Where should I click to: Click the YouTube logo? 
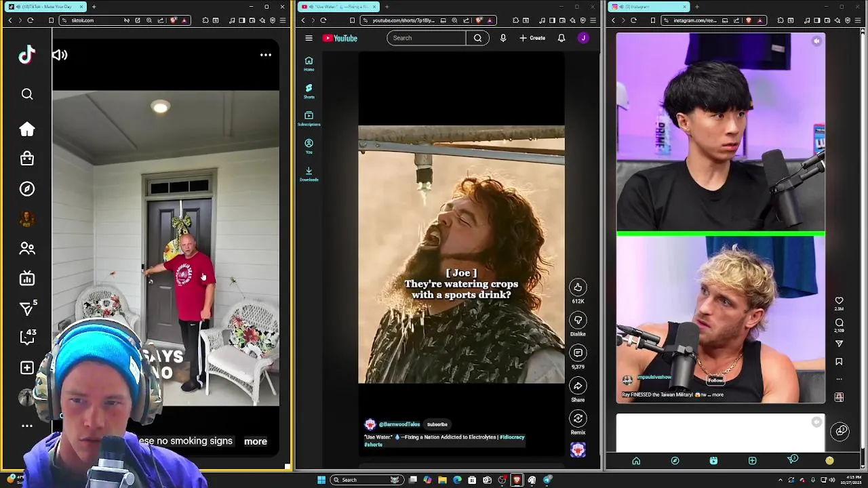pos(340,38)
